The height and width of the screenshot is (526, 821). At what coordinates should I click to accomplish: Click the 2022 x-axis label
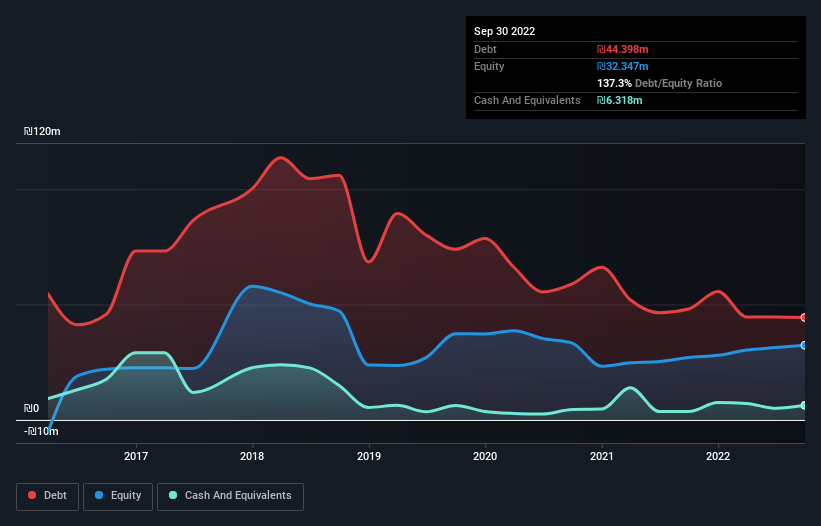pyautogui.click(x=718, y=456)
